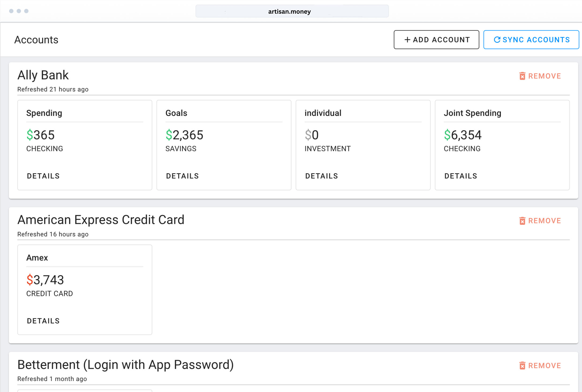Click the Goals $2,365 balance amount
The width and height of the screenshot is (582, 392).
click(184, 135)
